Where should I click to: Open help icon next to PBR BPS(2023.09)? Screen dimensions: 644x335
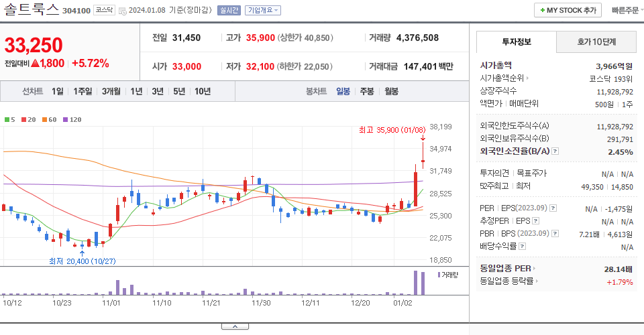click(555, 234)
